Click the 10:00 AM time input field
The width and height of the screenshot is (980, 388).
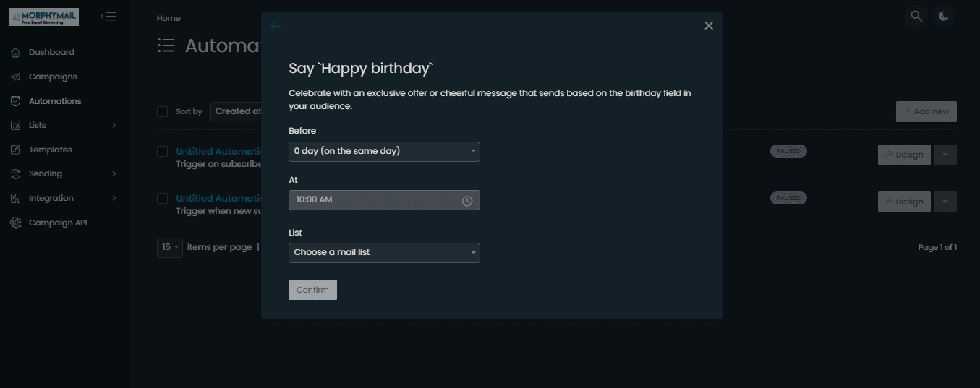[384, 200]
